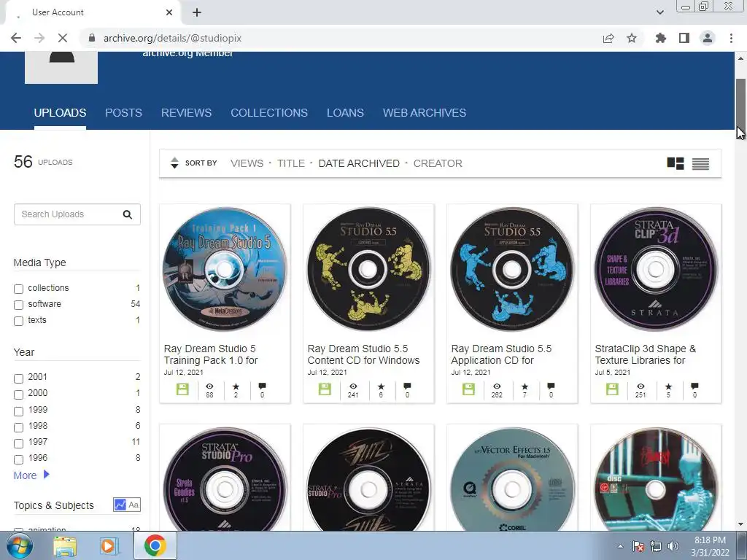Open the extensions puzzle icon

point(660,38)
